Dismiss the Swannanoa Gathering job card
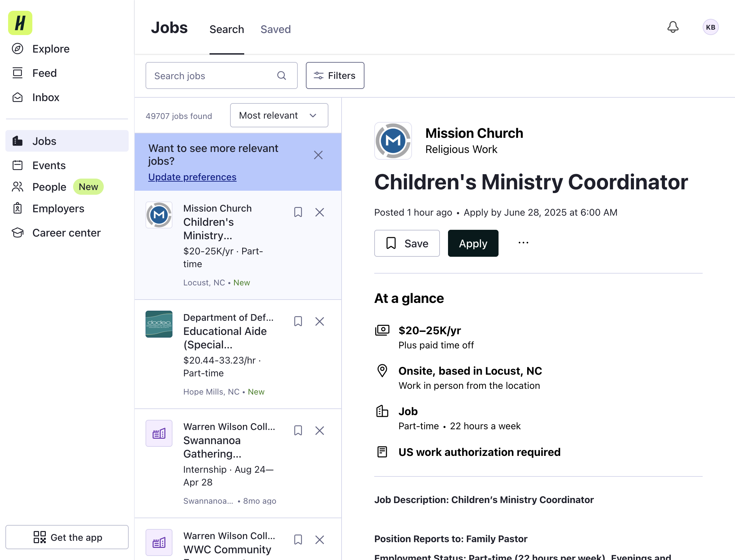The image size is (735, 560). pos(320,431)
